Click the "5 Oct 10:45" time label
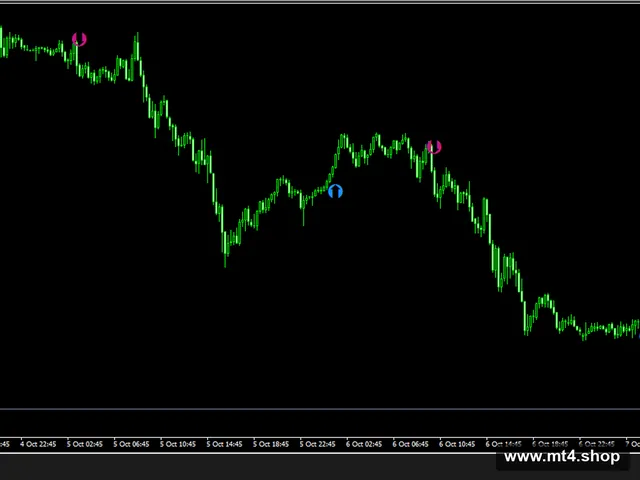 (x=178, y=444)
